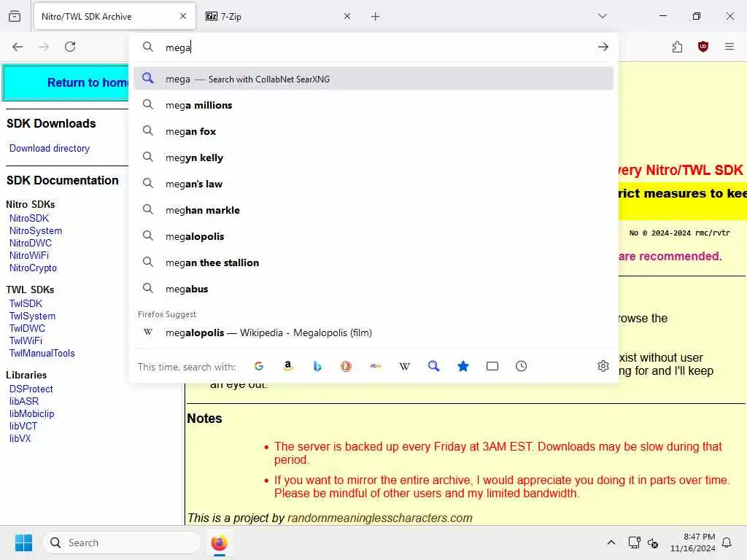Click Firefox icon in the taskbar
Screen dimensions: 747x560
(x=219, y=542)
